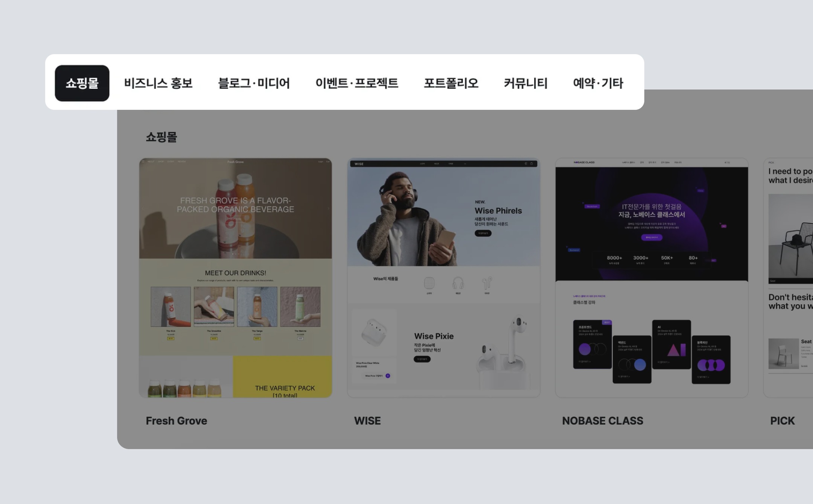Click the MEET OUR DRINKS! heading
This screenshot has width=813, height=504.
pos(236,273)
